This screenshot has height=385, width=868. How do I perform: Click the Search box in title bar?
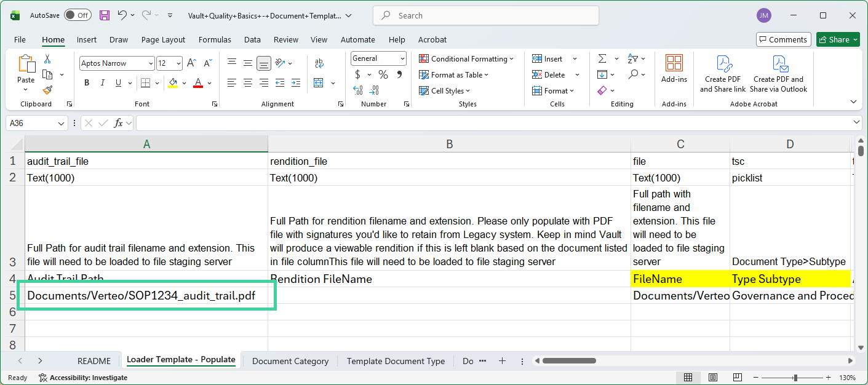[x=485, y=15]
